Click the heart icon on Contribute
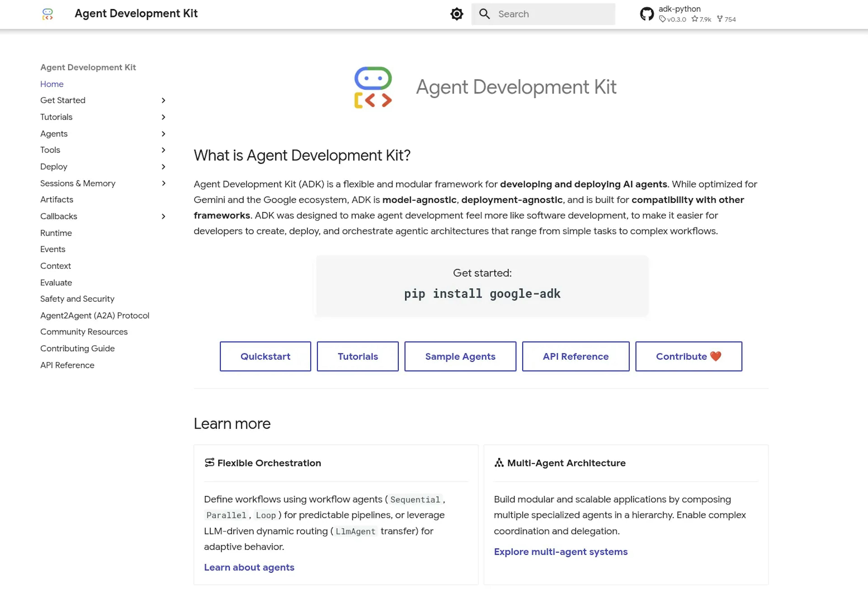Screen dimensions: 868x589 point(716,356)
